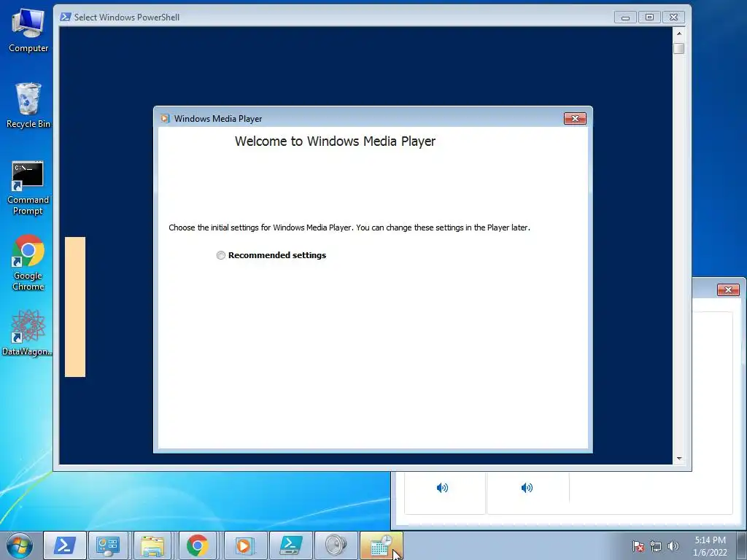Click the Show desktop strip at taskbar end
Screen dimensions: 747x560
click(742, 546)
